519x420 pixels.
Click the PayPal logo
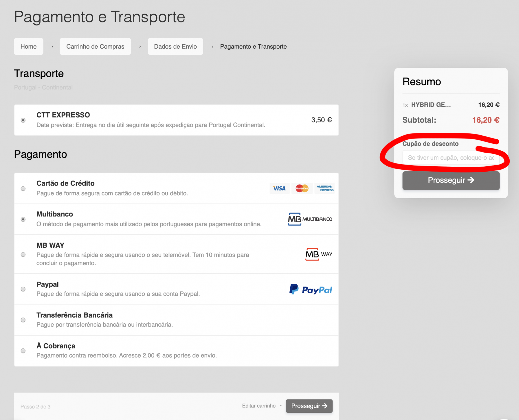(311, 290)
